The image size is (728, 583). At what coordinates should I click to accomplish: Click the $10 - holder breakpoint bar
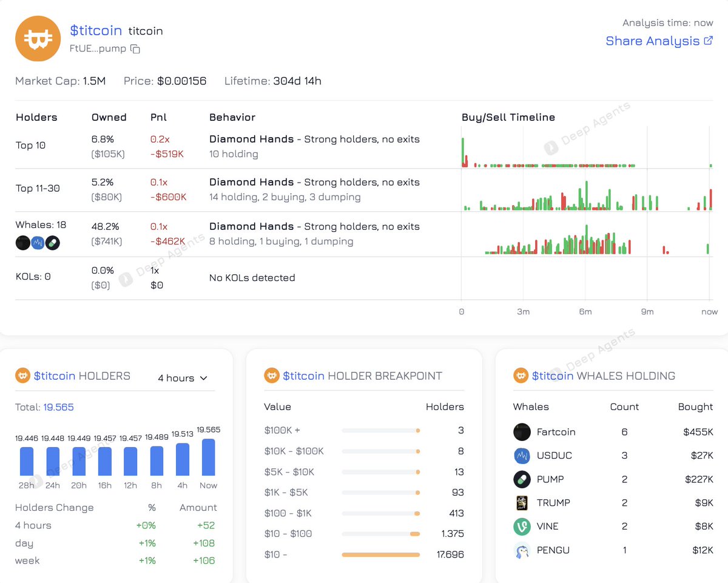[380, 554]
